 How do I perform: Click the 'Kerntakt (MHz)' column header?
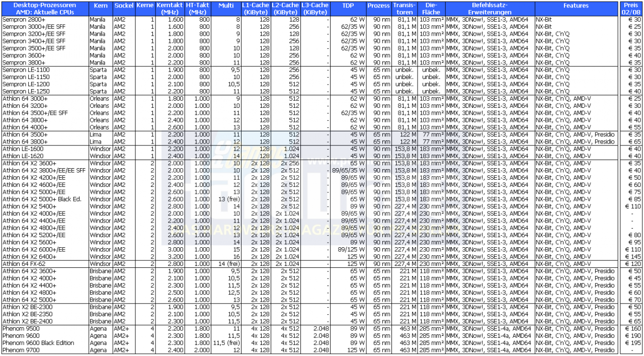[170, 9]
